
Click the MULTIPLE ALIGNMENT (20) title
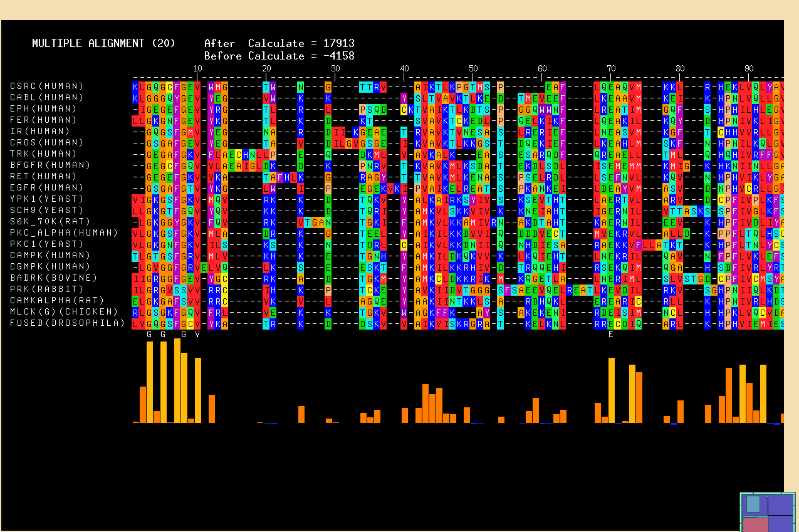pos(88,44)
